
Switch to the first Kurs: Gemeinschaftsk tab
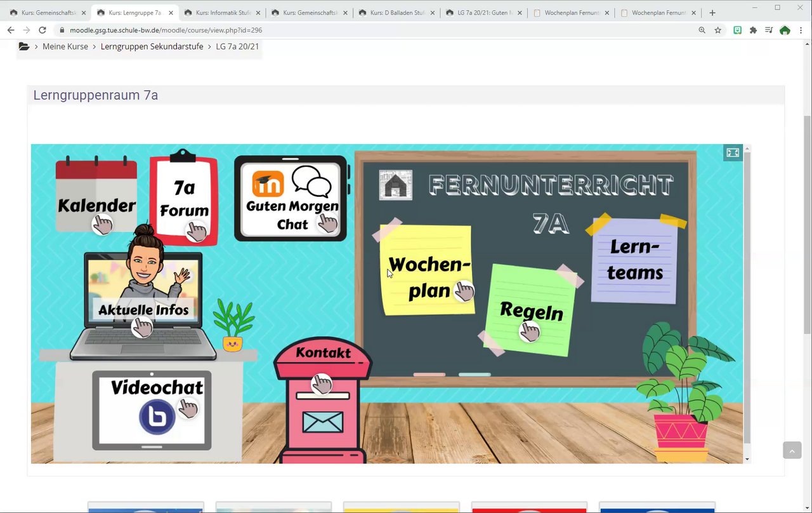point(48,13)
